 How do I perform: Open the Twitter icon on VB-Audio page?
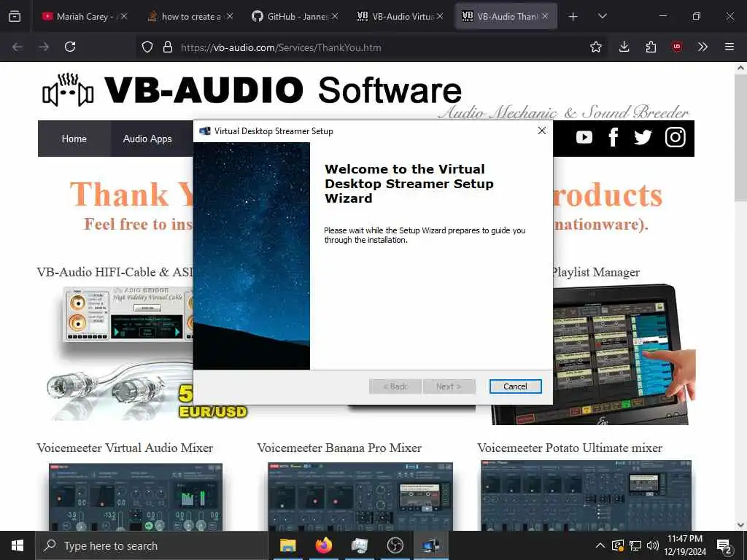pos(643,138)
